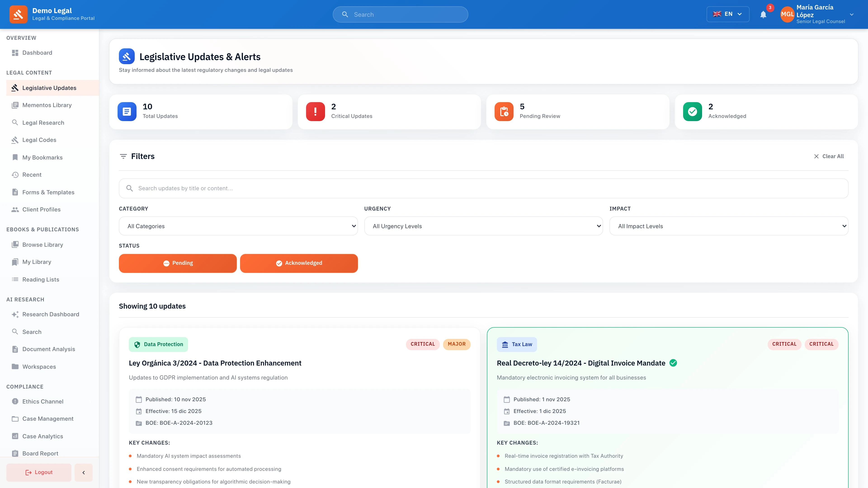Expand the All Urgency Levels dropdown
The image size is (868, 488).
point(483,226)
